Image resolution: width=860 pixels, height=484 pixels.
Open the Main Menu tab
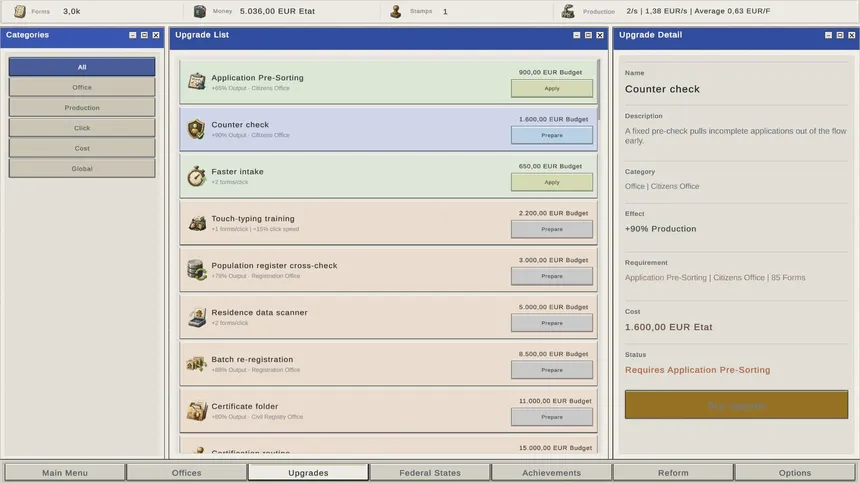coord(65,472)
